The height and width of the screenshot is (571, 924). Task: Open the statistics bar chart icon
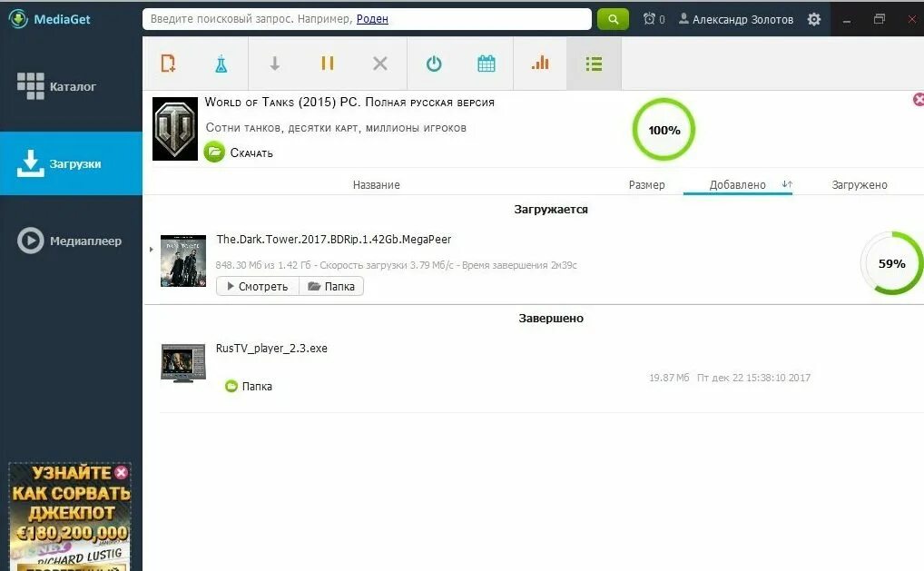[x=540, y=63]
